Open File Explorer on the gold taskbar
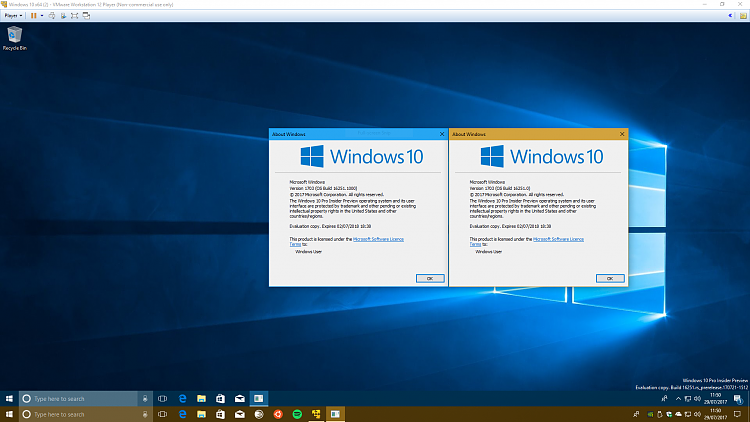The width and height of the screenshot is (750, 422). coord(201,414)
